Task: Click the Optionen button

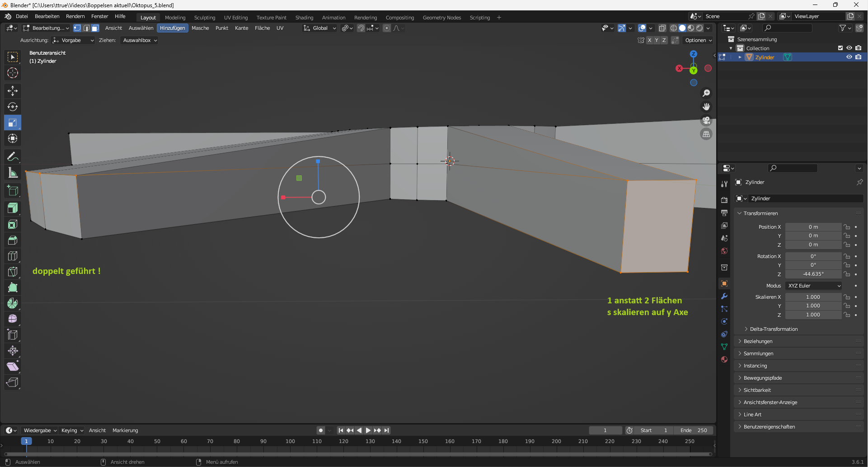Action: click(698, 40)
